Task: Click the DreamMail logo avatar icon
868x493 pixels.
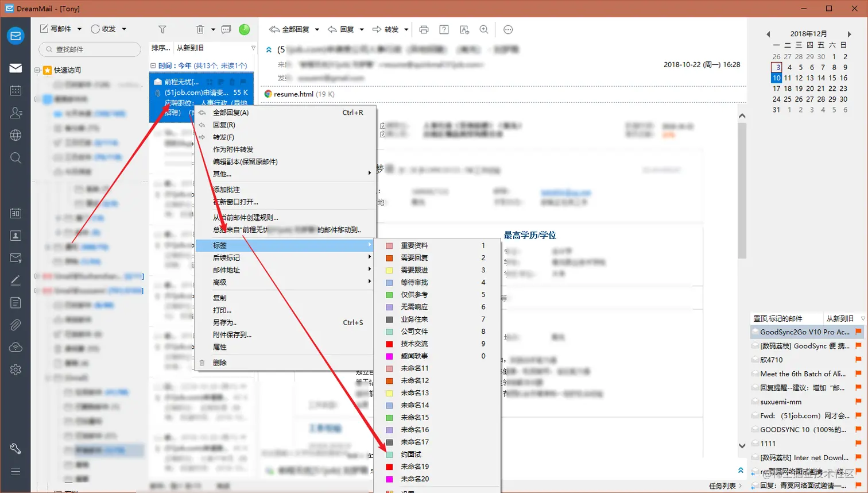Action: click(15, 36)
